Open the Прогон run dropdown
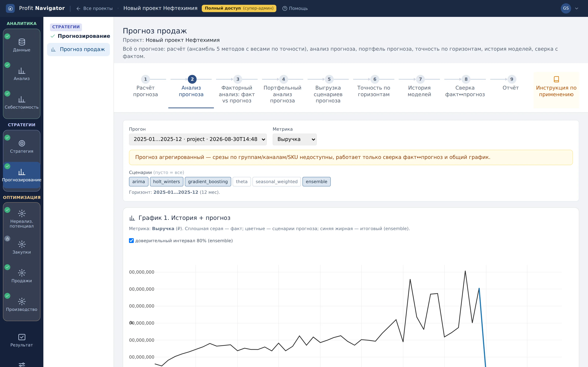Viewport: 588px width, 367px height. coord(198,139)
